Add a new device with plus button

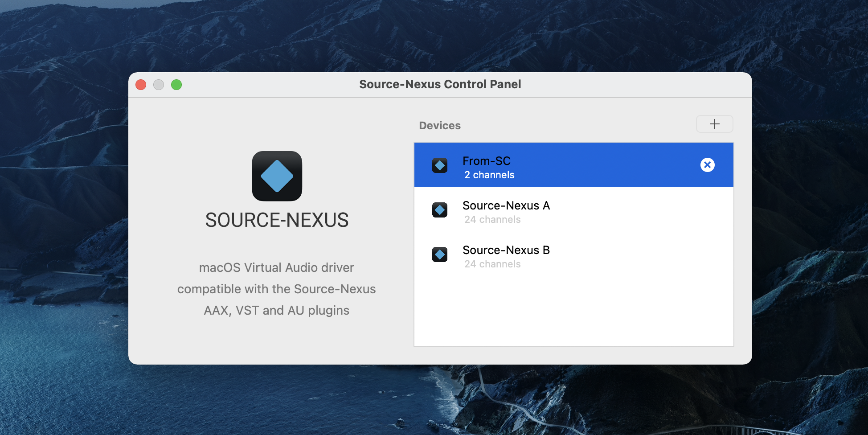714,124
